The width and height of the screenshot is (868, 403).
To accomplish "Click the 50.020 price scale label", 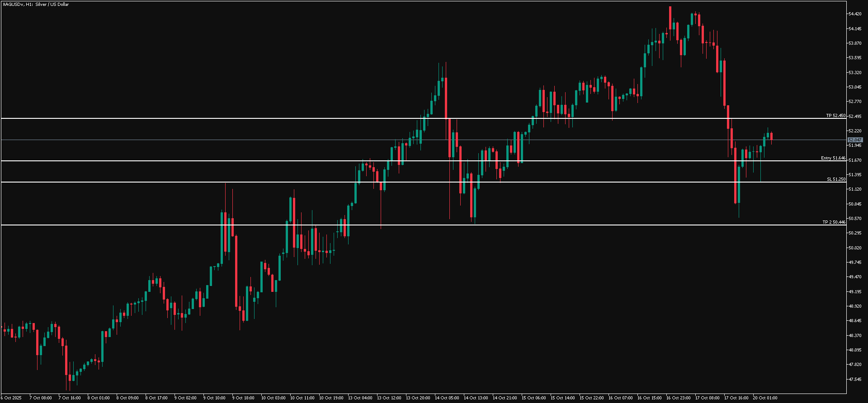I will pos(855,248).
